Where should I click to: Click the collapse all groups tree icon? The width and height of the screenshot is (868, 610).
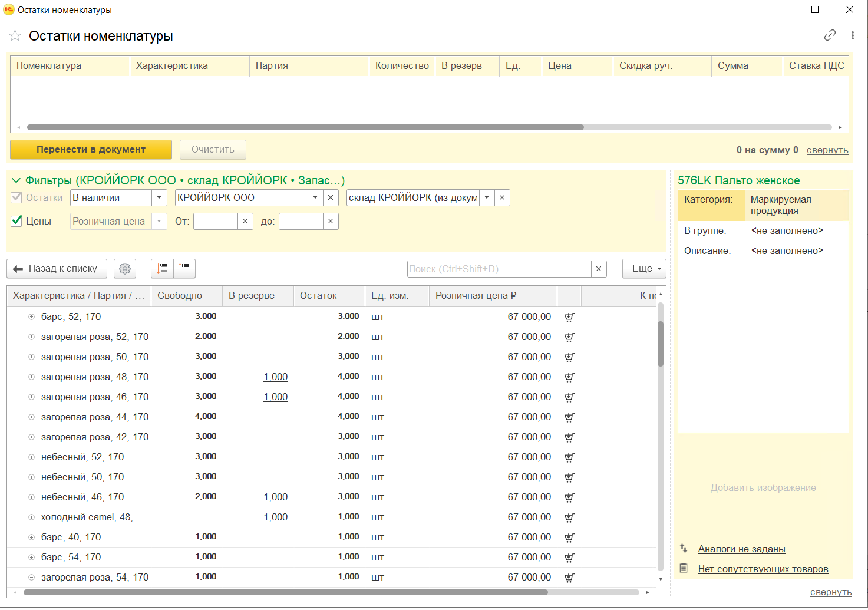[184, 269]
